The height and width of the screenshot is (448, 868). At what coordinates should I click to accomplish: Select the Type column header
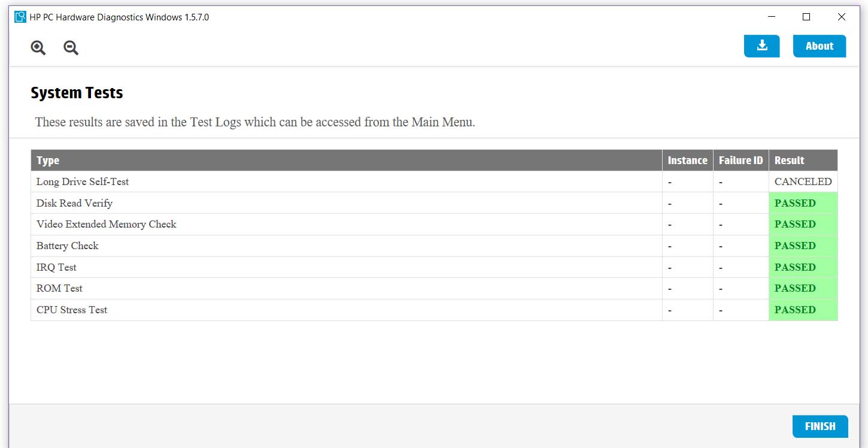pos(48,161)
